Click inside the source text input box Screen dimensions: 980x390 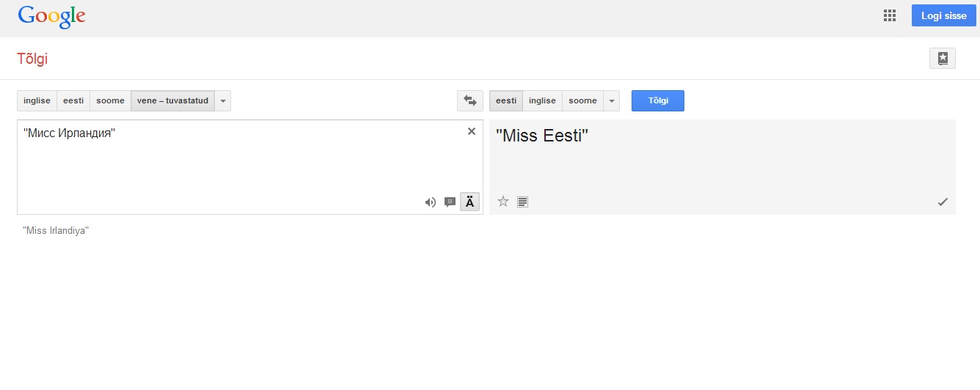tap(220, 165)
